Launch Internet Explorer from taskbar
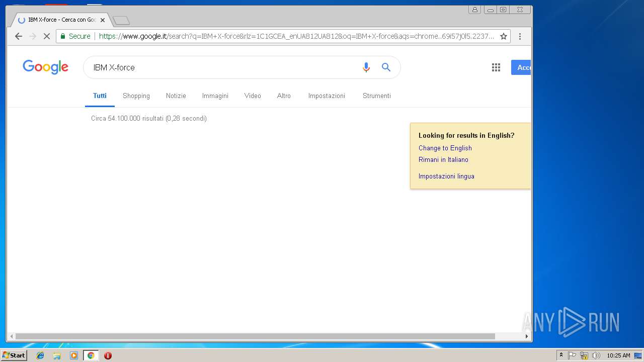644x362 pixels. pyautogui.click(x=40, y=355)
